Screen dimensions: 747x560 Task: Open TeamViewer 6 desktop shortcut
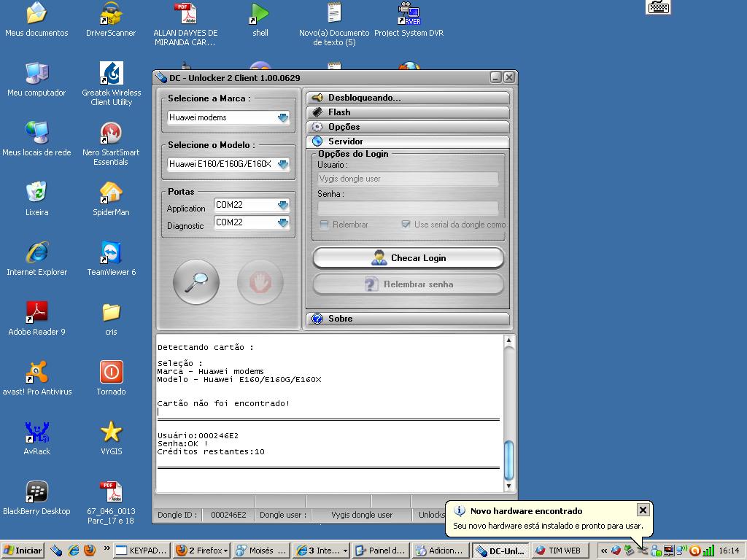pyautogui.click(x=111, y=253)
